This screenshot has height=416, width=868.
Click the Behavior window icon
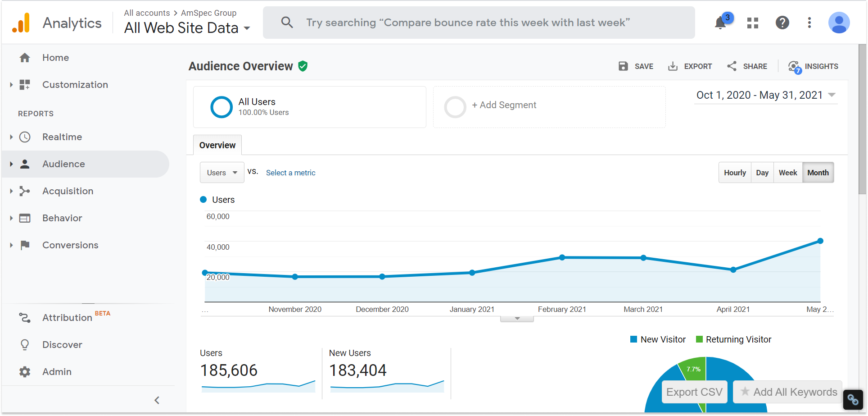(x=25, y=218)
